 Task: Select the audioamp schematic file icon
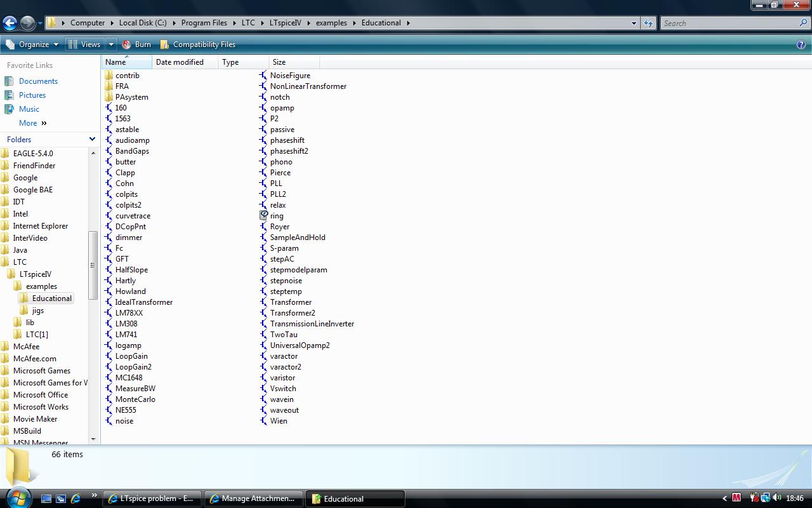pos(109,140)
